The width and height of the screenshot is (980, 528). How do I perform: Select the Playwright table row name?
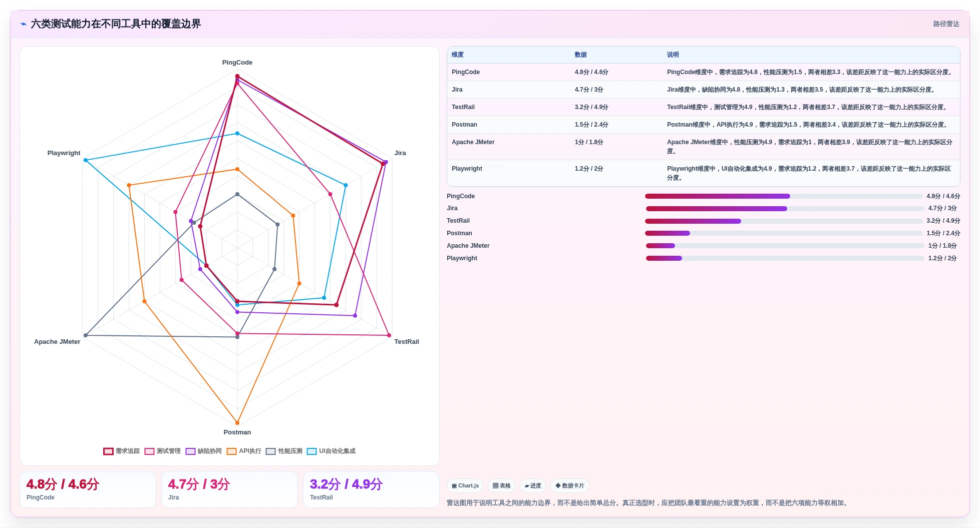point(467,169)
